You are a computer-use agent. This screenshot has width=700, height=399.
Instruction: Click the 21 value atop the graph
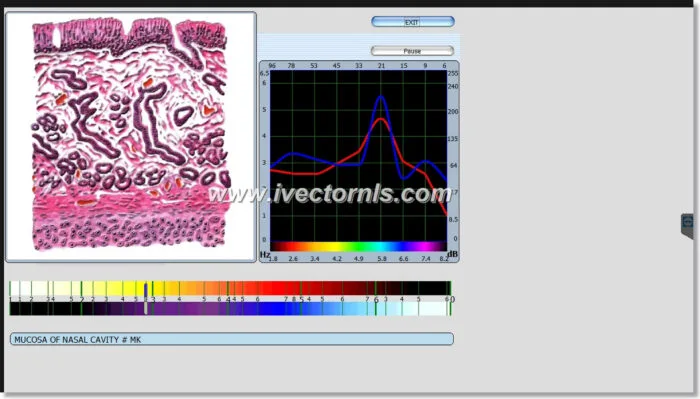381,66
